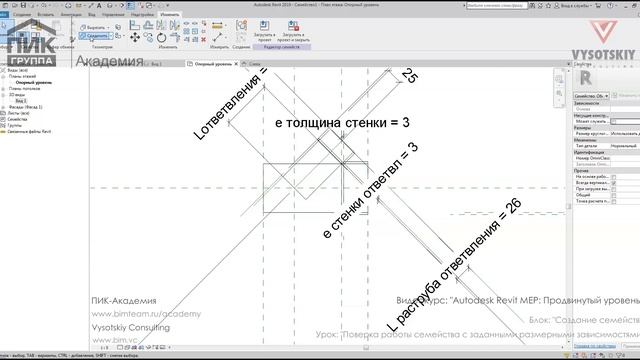Open the Join Geometry dropdown arrow
This screenshot has width=640, height=360.
tap(111, 36)
